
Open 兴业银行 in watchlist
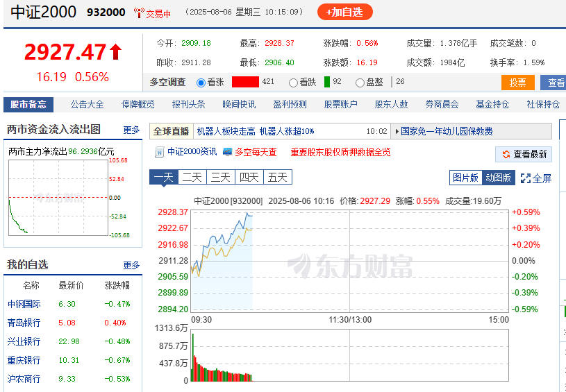tap(24, 341)
